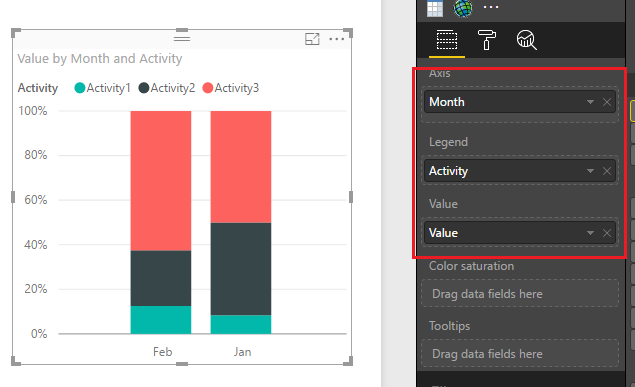Open chart More options ellipsis
This screenshot has width=635, height=387.
337,39
